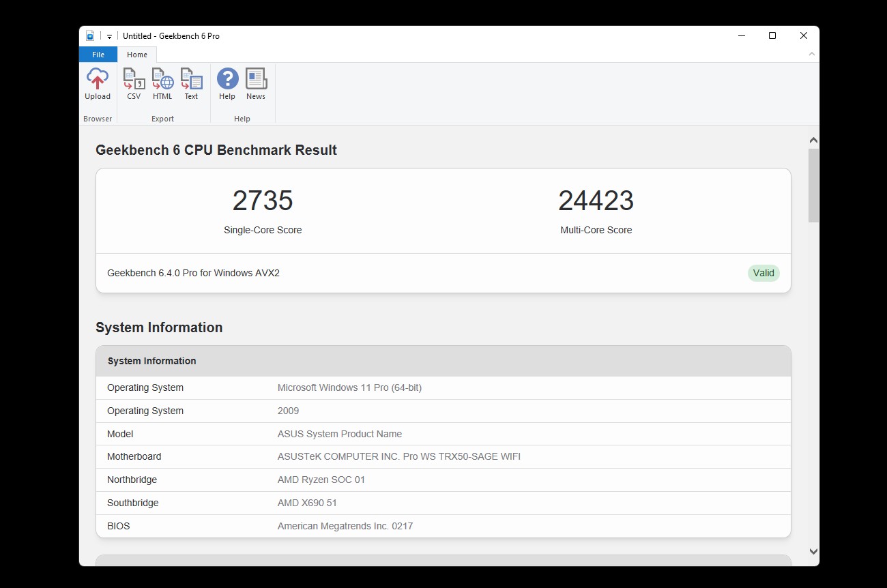Image resolution: width=887 pixels, height=588 pixels.
Task: Click the Motherboard row in System Information
Action: pos(443,456)
